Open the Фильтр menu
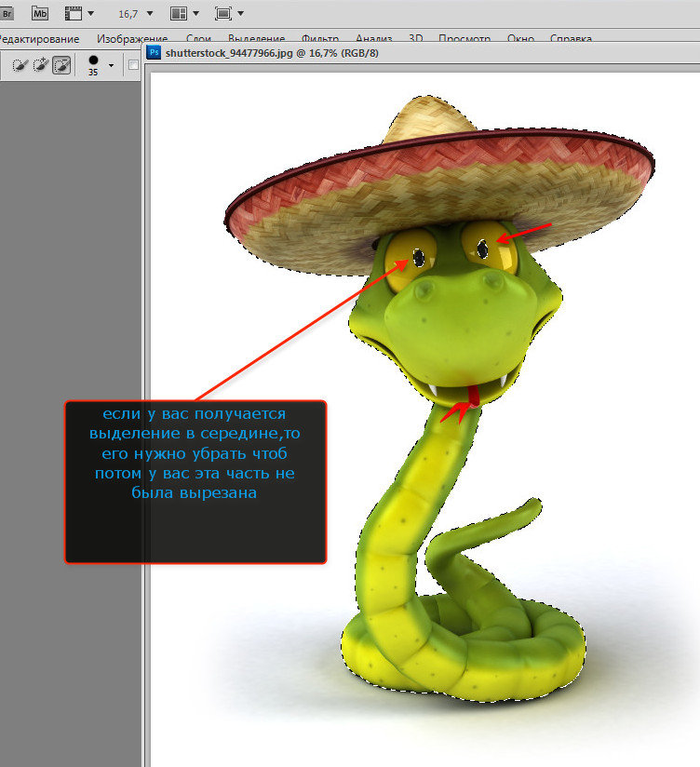Screen dimensions: 700x767 (320, 39)
